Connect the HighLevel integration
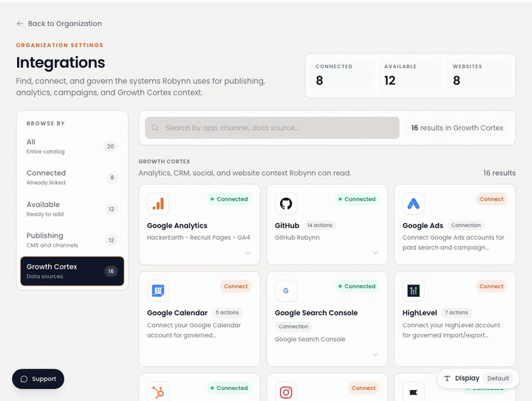Viewport: 532px width, 401px height. pos(491,286)
